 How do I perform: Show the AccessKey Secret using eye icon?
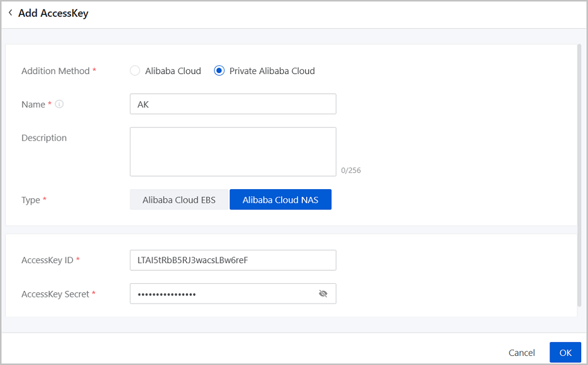[x=322, y=294]
